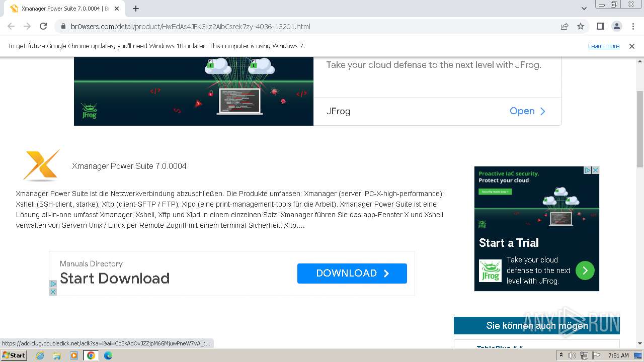Click the Start a Trial ad heading

[509, 243]
